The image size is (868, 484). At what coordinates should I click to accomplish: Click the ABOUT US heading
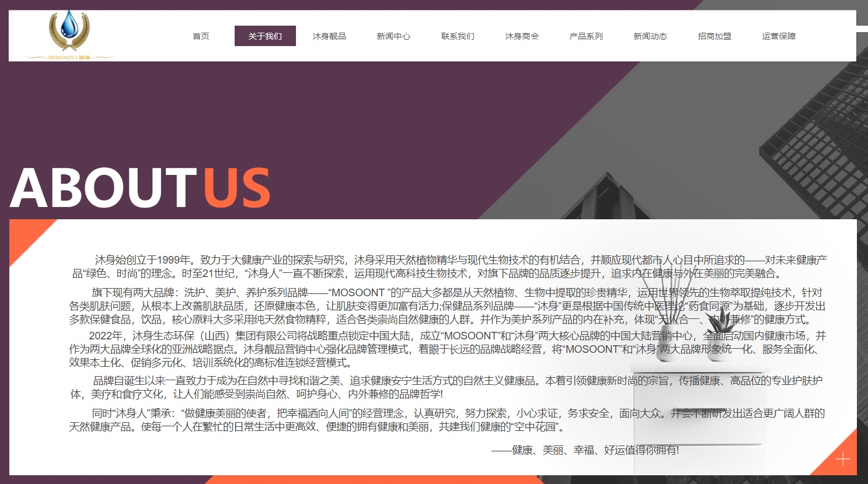point(140,187)
